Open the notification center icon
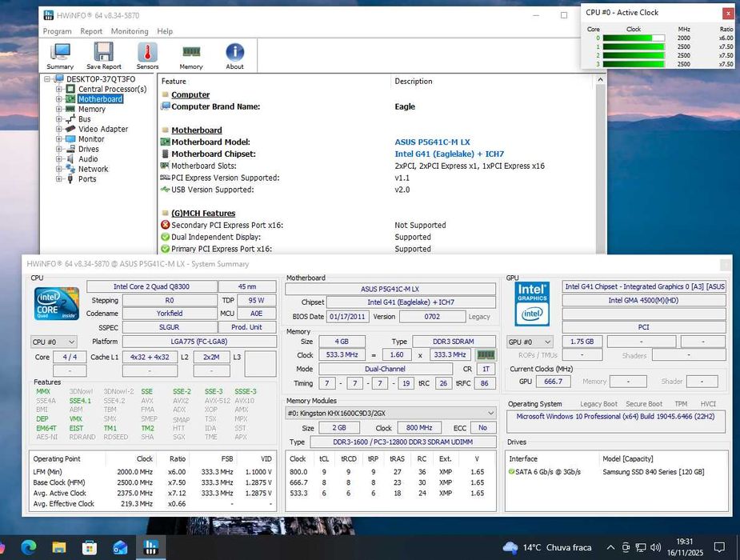The height and width of the screenshot is (560, 740). coord(719,547)
